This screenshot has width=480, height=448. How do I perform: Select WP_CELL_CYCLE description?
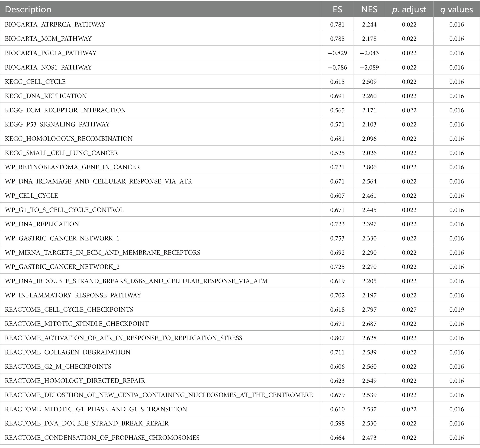click(31, 196)
